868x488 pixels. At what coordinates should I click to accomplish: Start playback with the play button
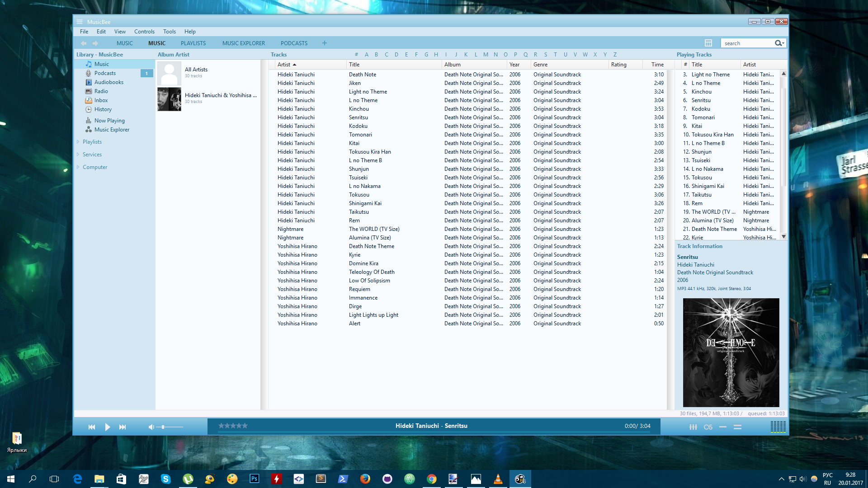[107, 427]
